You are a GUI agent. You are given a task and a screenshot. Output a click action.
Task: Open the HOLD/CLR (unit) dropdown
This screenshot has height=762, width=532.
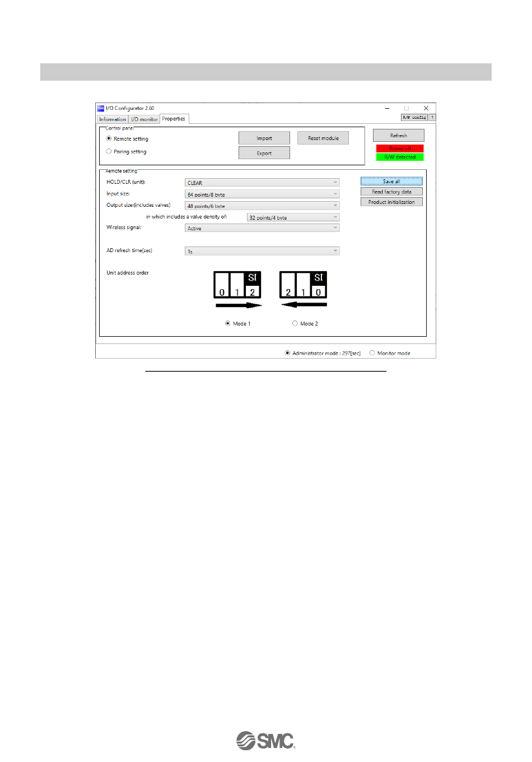[262, 183]
